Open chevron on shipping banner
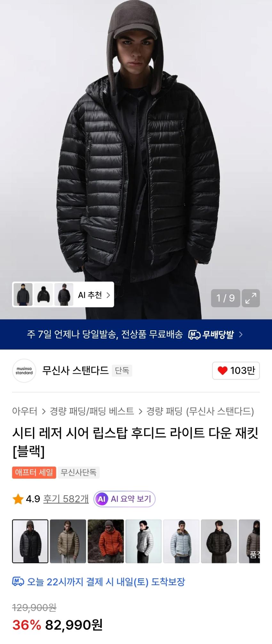 pos(241,334)
